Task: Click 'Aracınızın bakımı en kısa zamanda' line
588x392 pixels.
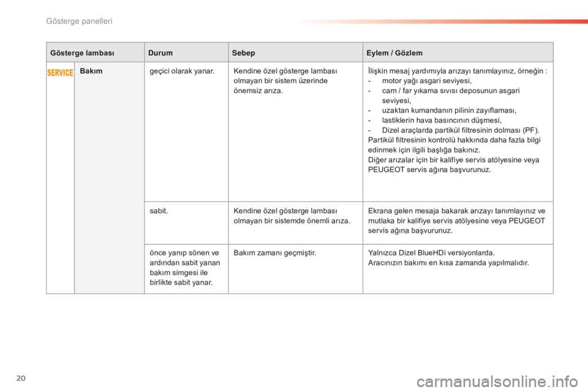Action: [x=448, y=263]
